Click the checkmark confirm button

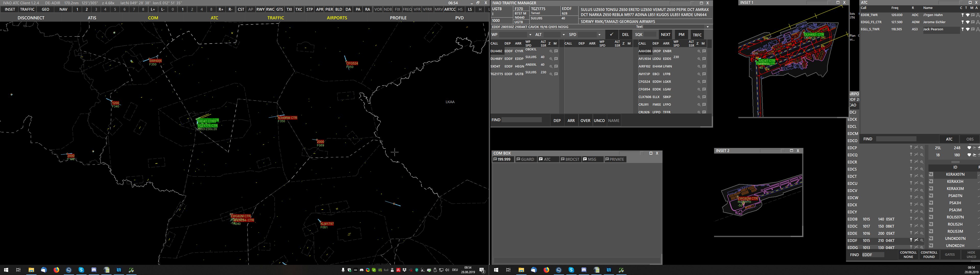[x=611, y=35]
